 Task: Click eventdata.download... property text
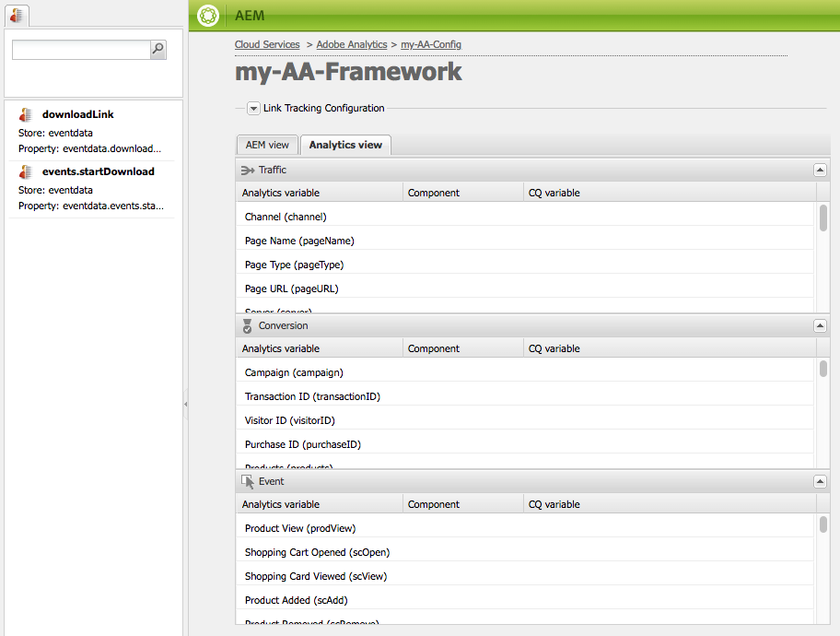click(x=112, y=148)
